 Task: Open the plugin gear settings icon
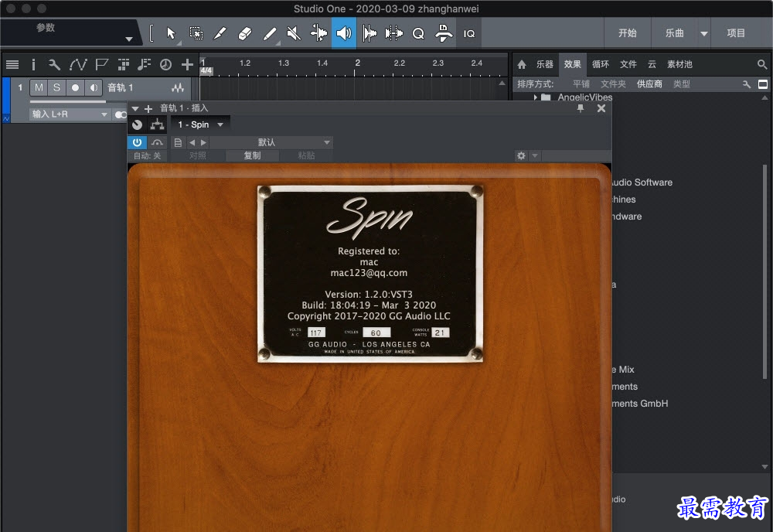pos(521,155)
